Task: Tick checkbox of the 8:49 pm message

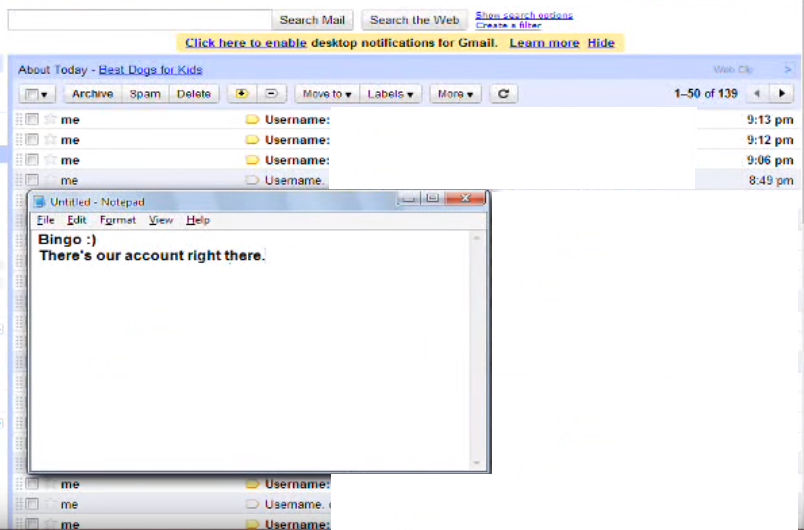Action: tap(32, 180)
